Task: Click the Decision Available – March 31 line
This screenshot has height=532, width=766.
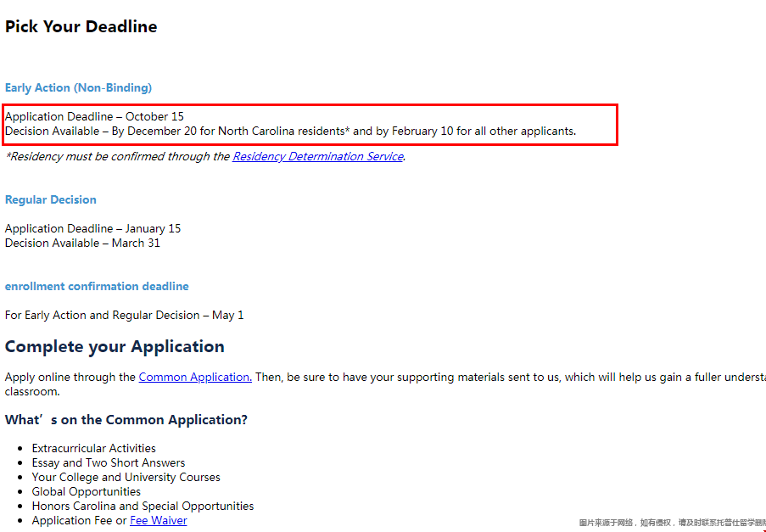Action: [82, 244]
